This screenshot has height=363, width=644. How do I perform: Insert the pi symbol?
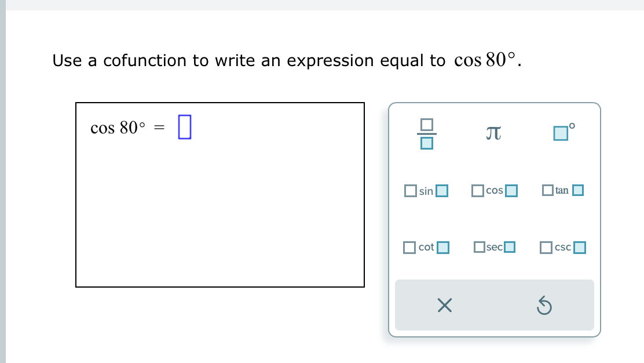(x=493, y=133)
